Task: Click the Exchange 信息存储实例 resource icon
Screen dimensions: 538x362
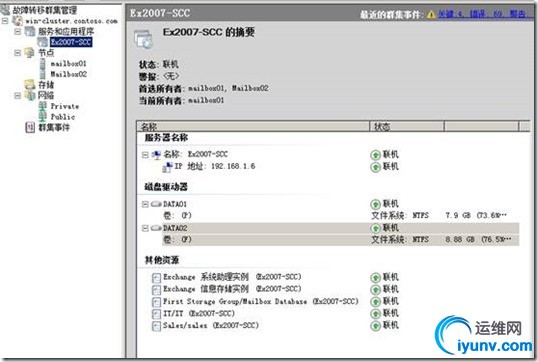Action: coord(156,290)
